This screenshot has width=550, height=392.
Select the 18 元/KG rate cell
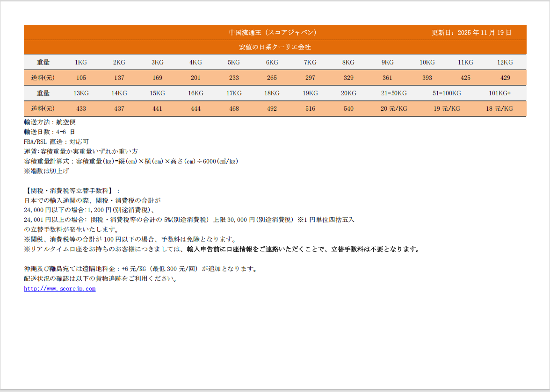tap(499, 108)
